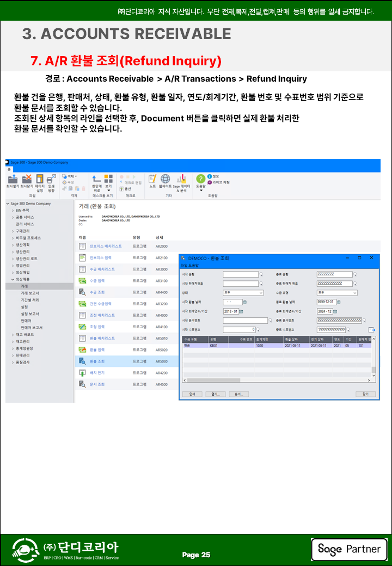Select 관리 서비스 in the navigation tree

pos(25,224)
